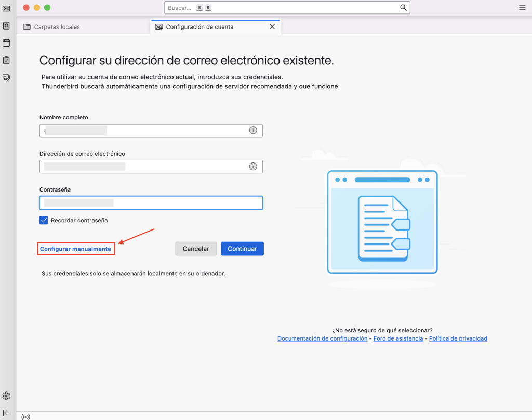Screen dimensions: 532x420
Task: Select the Configuración de cuenta tab
Action: pos(215,27)
